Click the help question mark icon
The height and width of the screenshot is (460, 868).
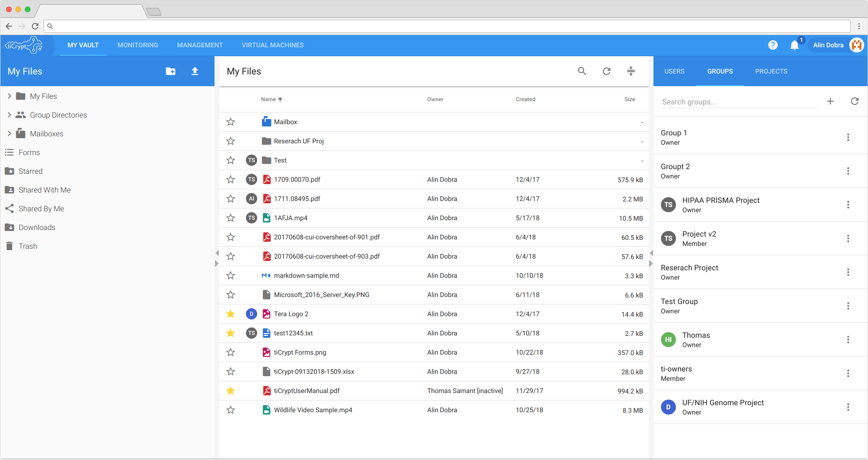click(x=773, y=45)
